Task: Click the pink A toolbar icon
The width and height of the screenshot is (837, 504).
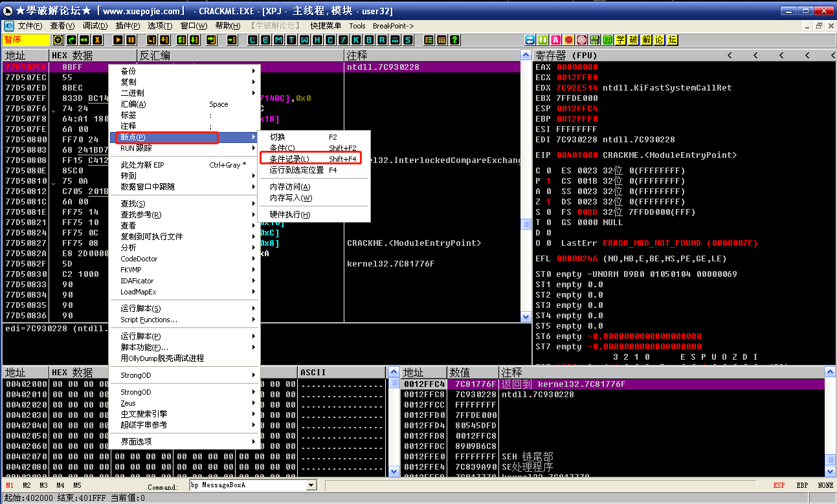Action: tap(555, 39)
